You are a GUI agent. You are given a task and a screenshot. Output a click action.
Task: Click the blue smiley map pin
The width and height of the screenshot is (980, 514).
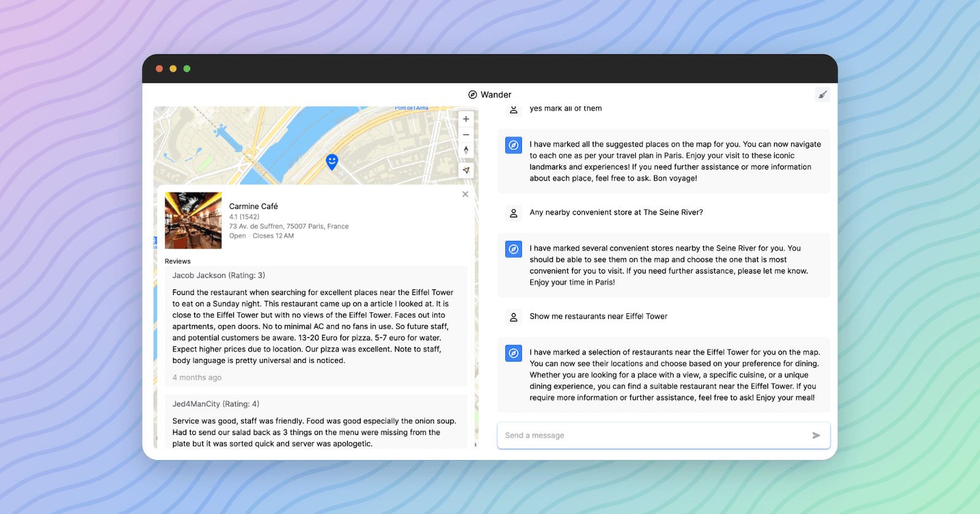point(332,162)
